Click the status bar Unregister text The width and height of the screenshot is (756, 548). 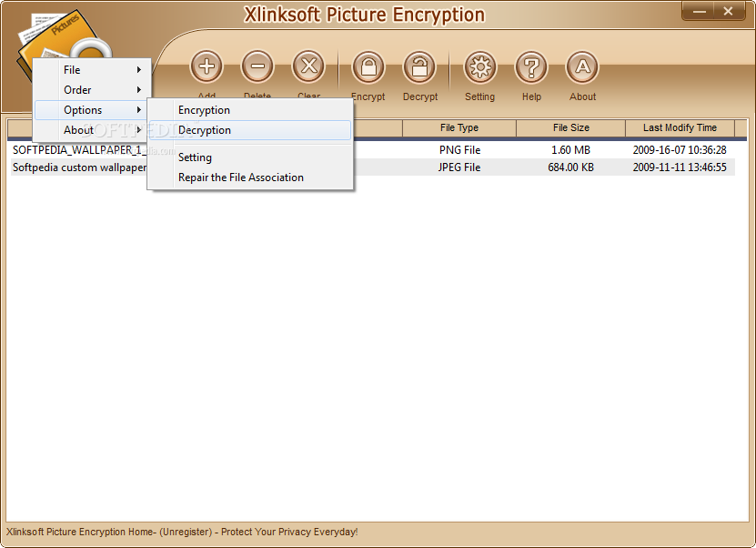(186, 533)
